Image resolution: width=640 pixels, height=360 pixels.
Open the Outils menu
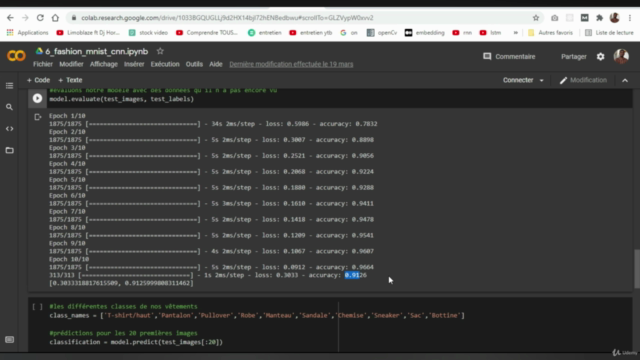[x=194, y=64]
